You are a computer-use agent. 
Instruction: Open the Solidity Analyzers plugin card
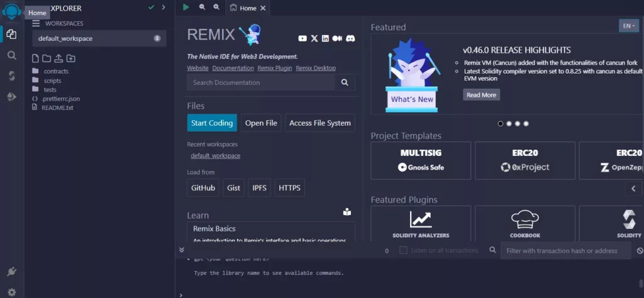(421, 224)
